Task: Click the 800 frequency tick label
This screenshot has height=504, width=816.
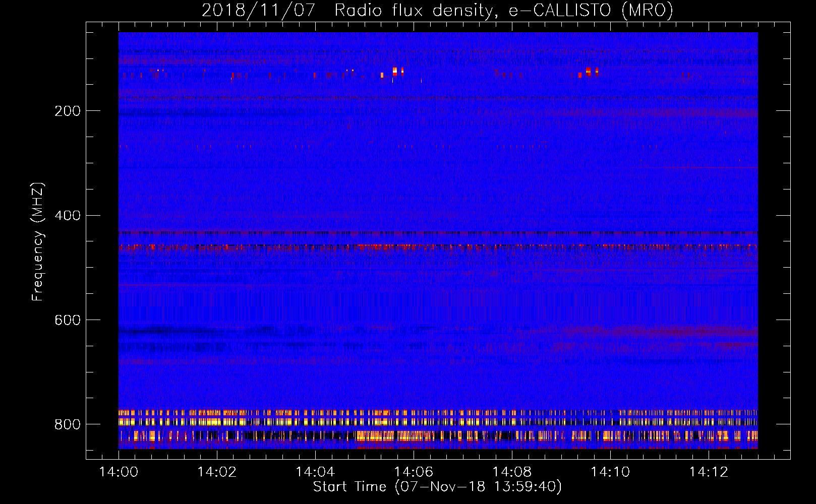Action: pos(68,425)
